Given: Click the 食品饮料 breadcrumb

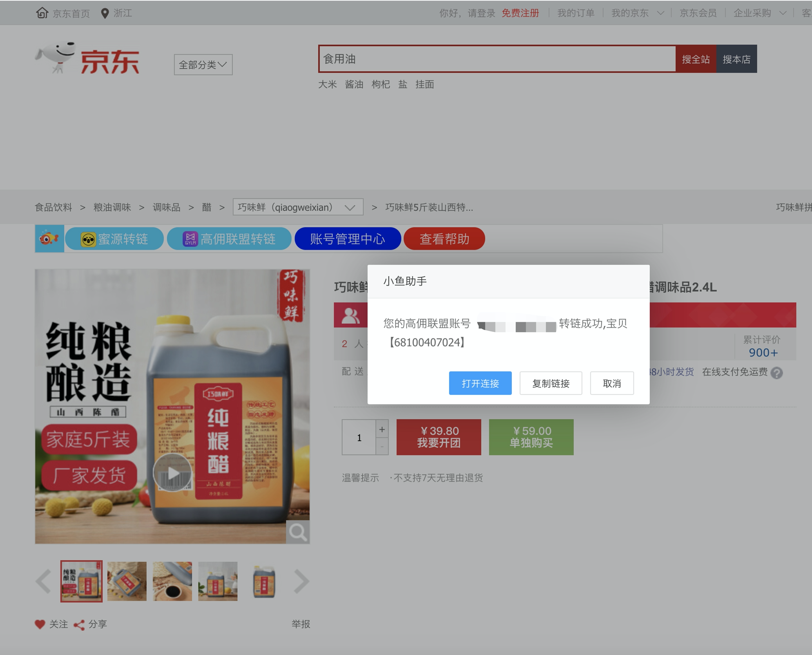Looking at the screenshot, I should click(53, 207).
